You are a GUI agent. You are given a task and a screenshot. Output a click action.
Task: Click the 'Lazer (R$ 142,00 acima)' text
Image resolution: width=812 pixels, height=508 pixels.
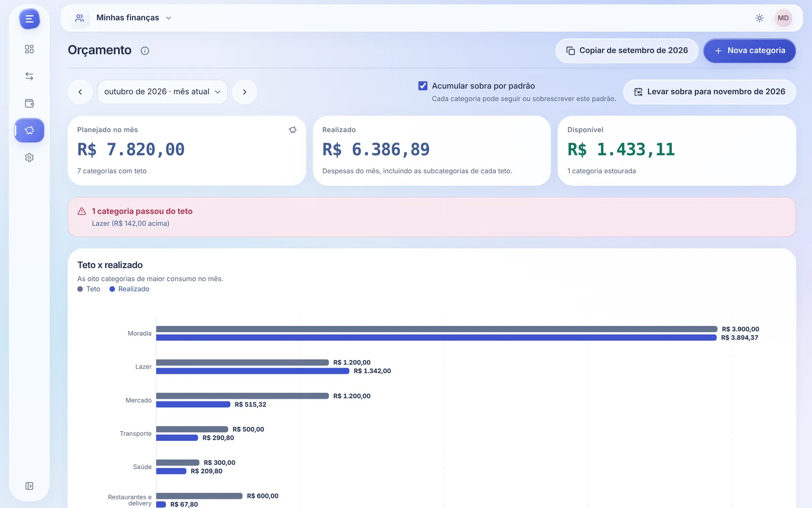coord(130,224)
